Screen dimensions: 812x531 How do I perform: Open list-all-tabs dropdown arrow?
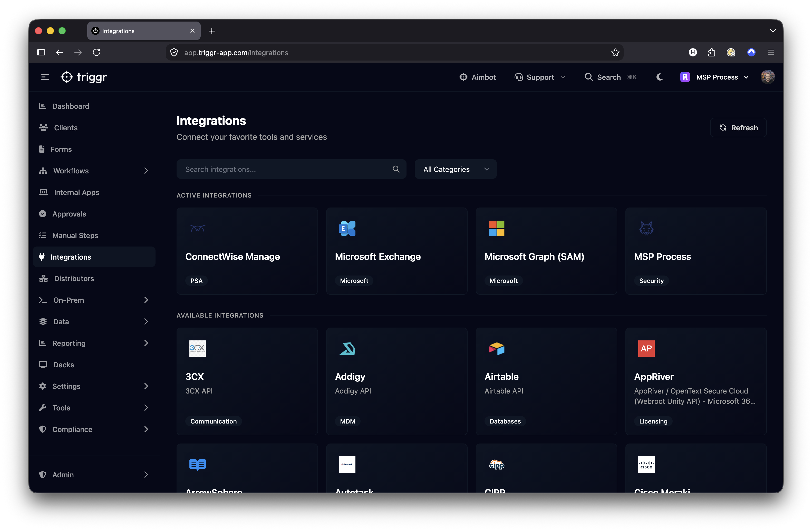point(773,31)
